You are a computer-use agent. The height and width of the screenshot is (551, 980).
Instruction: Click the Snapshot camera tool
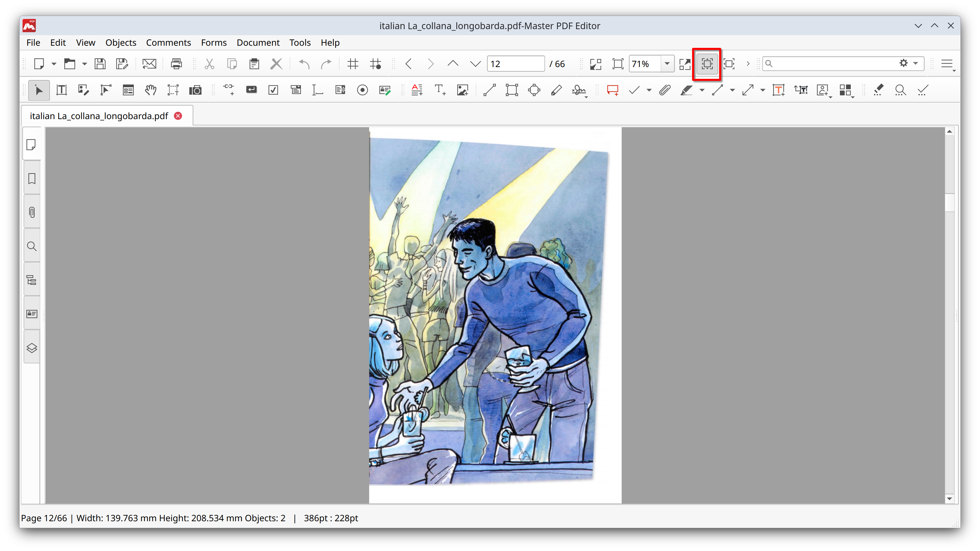click(x=195, y=90)
